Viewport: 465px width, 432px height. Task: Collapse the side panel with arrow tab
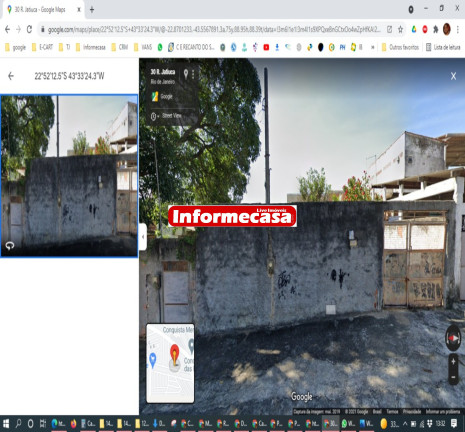pyautogui.click(x=143, y=237)
